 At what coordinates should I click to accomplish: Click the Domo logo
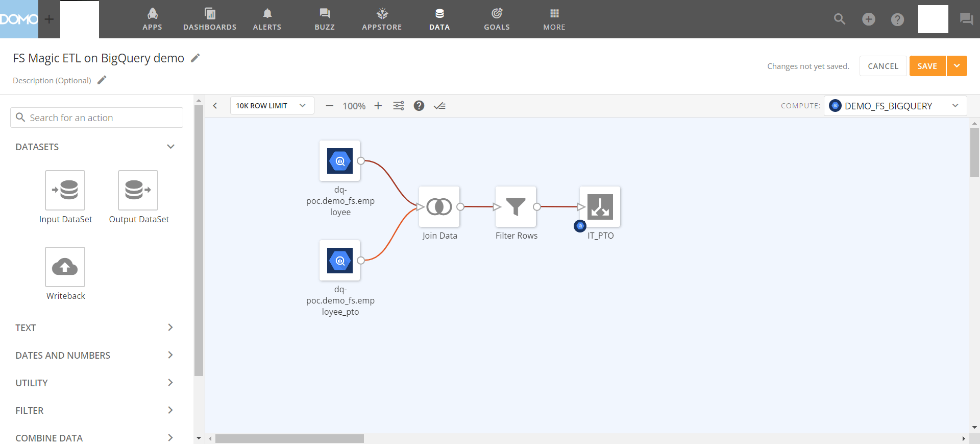tap(19, 19)
